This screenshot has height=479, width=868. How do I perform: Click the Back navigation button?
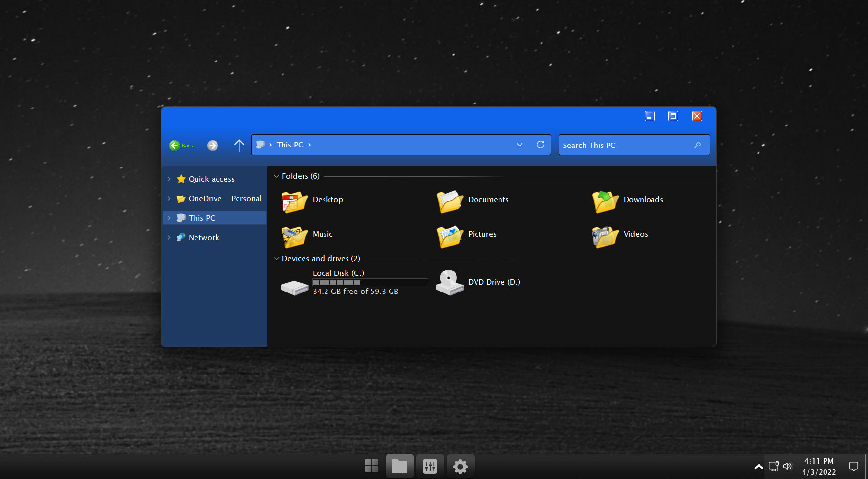click(180, 145)
